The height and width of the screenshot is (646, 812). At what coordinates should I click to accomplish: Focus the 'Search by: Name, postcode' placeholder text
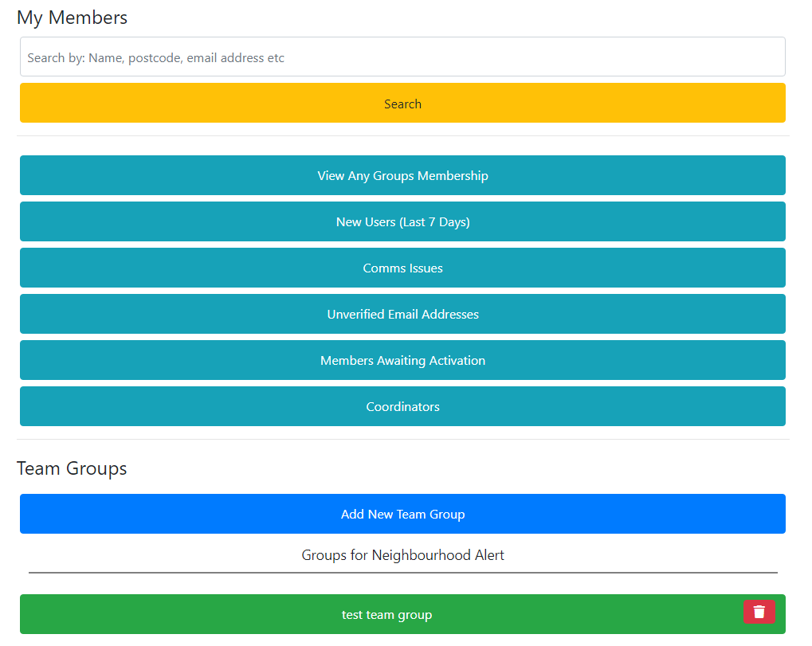(156, 58)
